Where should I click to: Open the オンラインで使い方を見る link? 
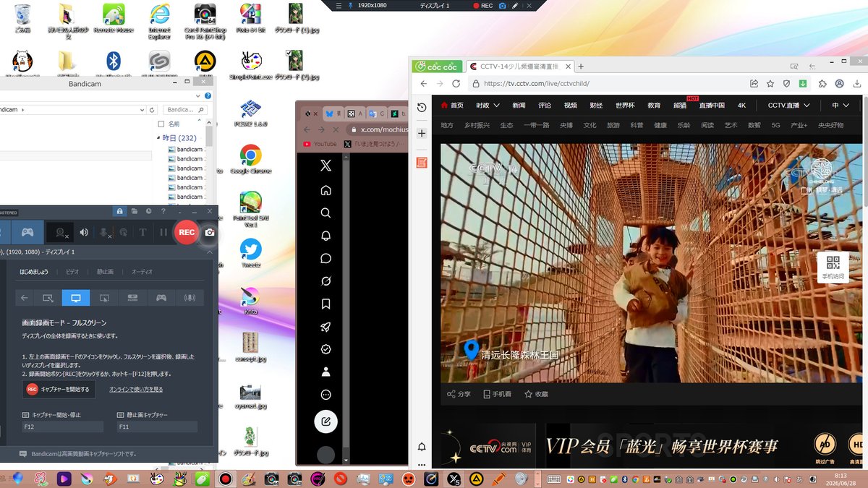click(136, 389)
